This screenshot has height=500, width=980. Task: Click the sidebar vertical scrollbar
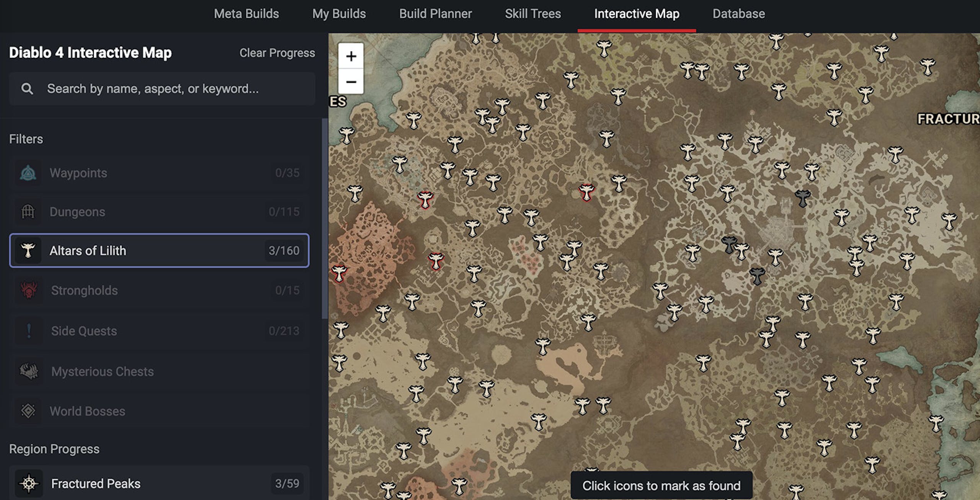[325, 218]
